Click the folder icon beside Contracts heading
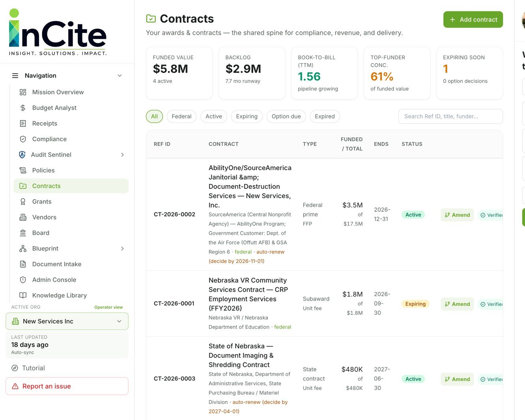525x420 pixels. [151, 19]
